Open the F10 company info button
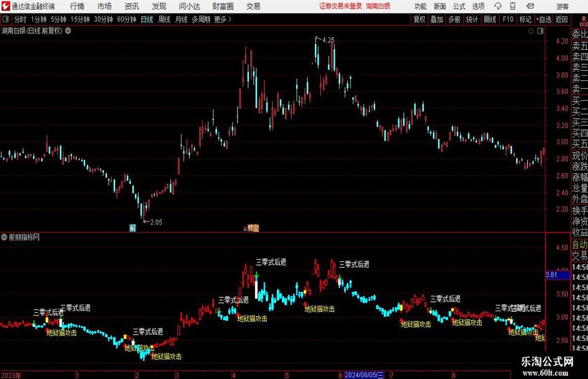 point(508,19)
